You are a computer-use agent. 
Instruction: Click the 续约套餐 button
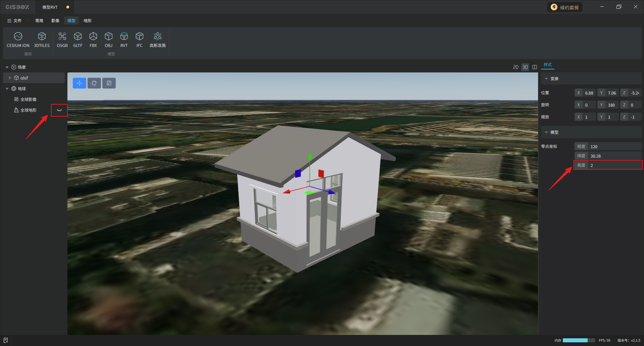565,7
